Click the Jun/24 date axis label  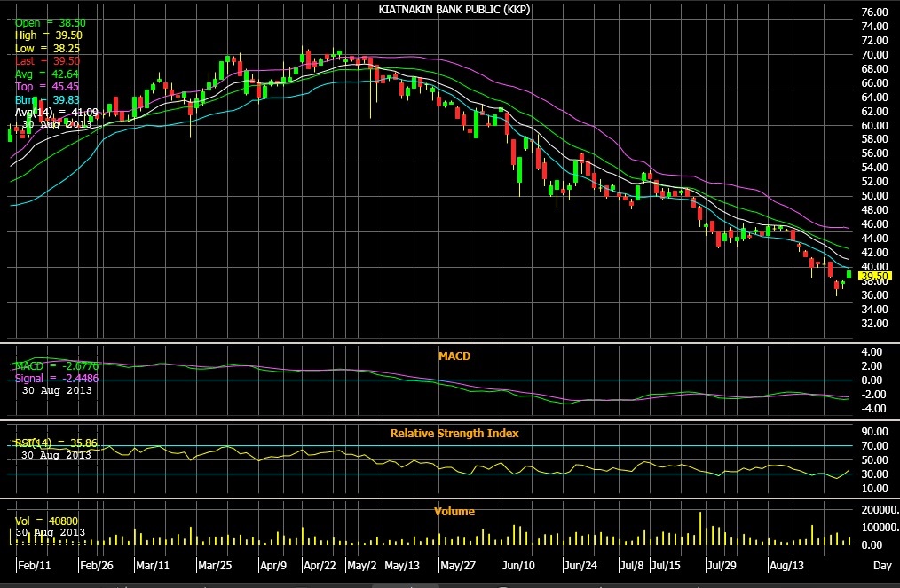580,566
